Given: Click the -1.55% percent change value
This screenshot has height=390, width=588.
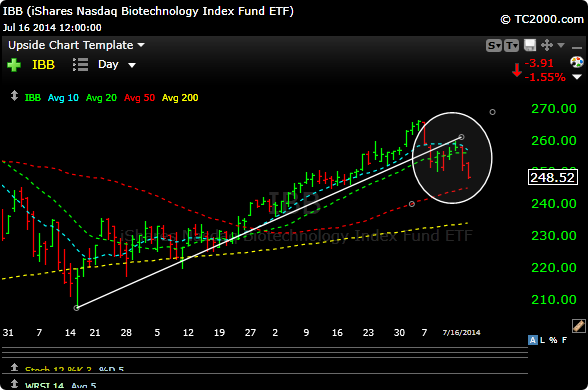Looking at the screenshot, I should pyautogui.click(x=545, y=77).
